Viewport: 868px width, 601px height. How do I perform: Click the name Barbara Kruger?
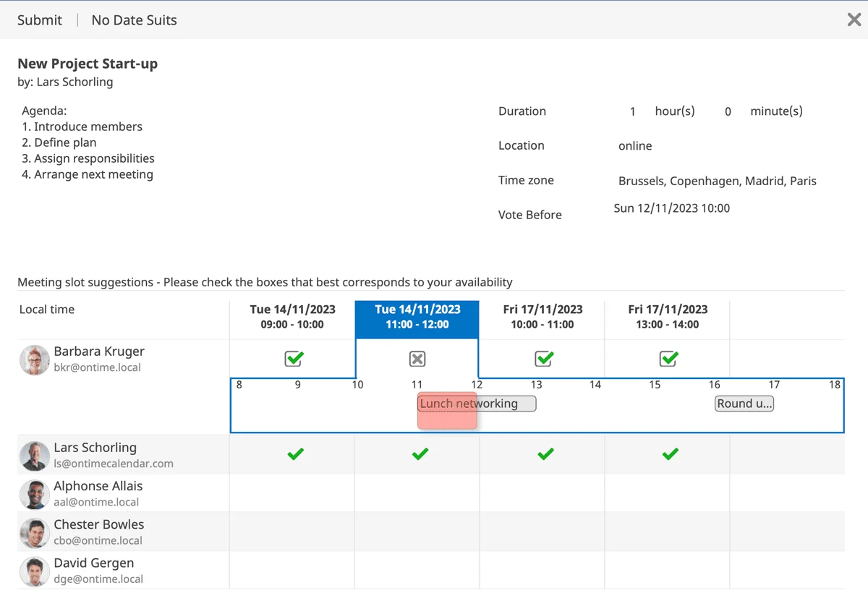99,351
